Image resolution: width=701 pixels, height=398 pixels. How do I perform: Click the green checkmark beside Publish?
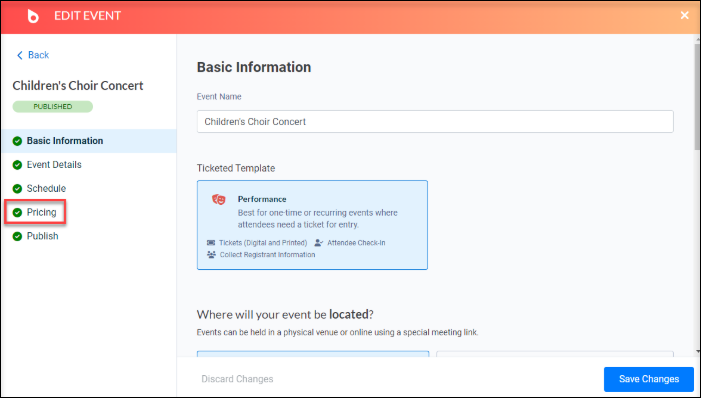[x=17, y=236]
